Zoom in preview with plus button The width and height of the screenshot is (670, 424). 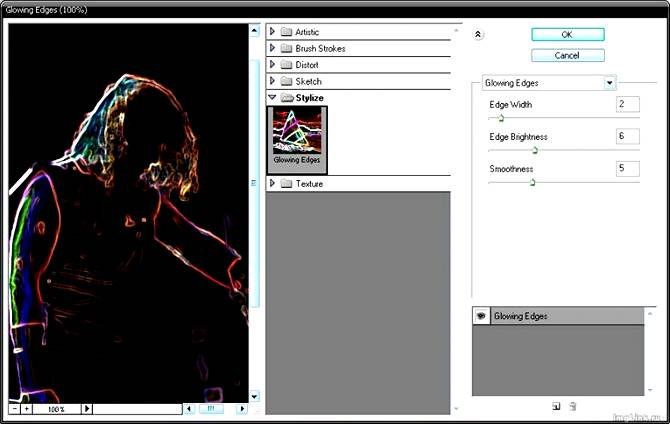(26, 409)
